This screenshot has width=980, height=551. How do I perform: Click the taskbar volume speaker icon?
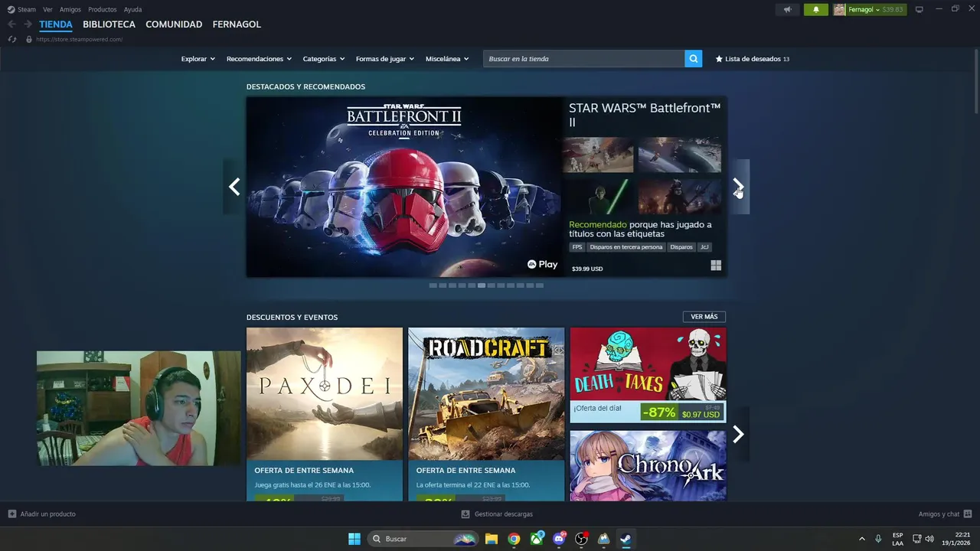(929, 539)
